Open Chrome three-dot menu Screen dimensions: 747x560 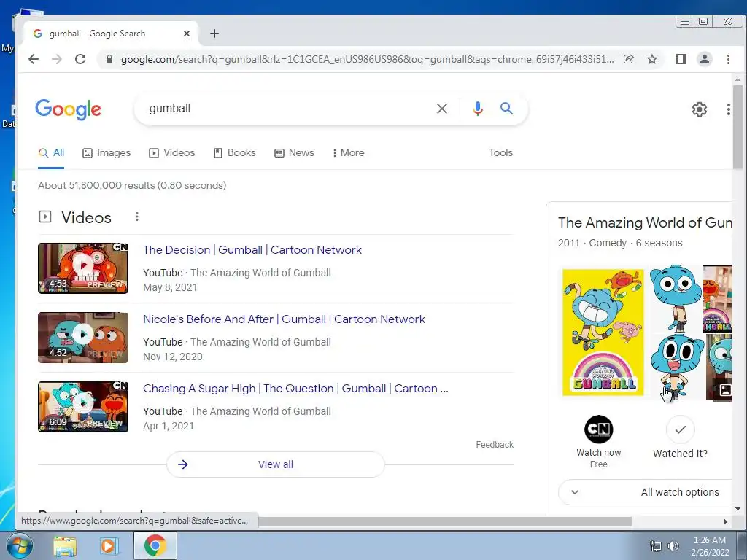728,59
